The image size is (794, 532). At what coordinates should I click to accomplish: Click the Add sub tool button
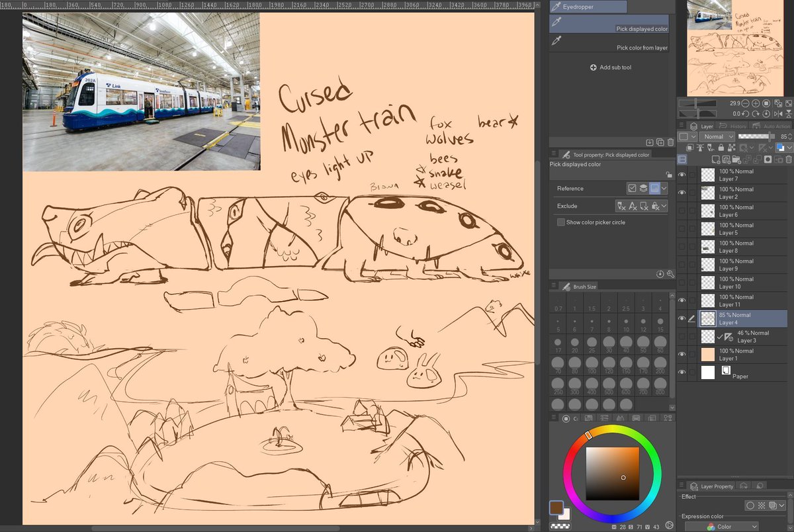(x=610, y=67)
